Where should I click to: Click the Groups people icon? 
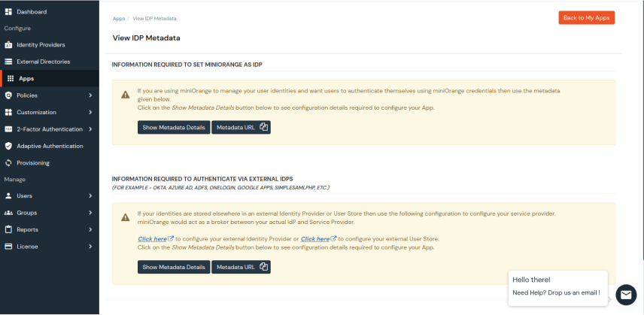(x=8, y=213)
